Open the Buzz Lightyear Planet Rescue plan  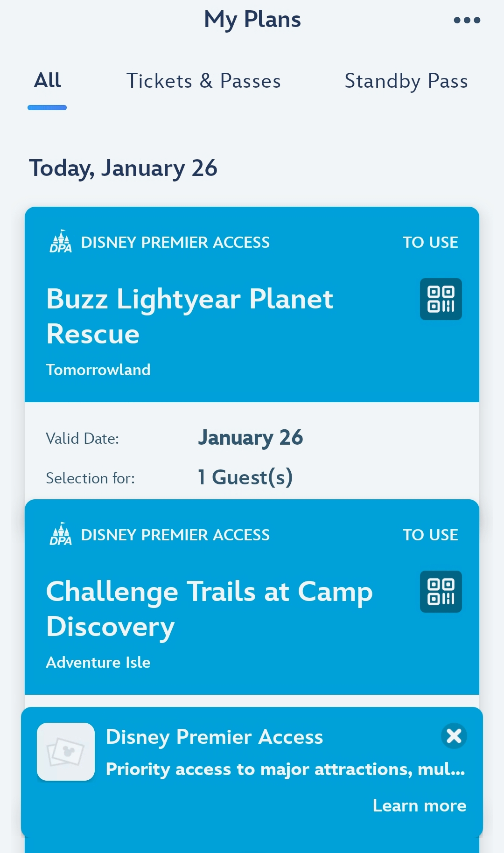click(x=189, y=316)
